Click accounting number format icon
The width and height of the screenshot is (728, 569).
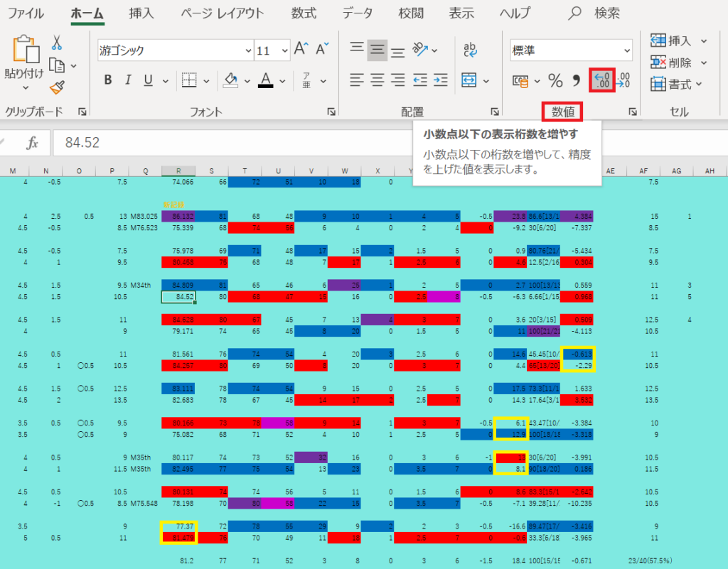(520, 81)
